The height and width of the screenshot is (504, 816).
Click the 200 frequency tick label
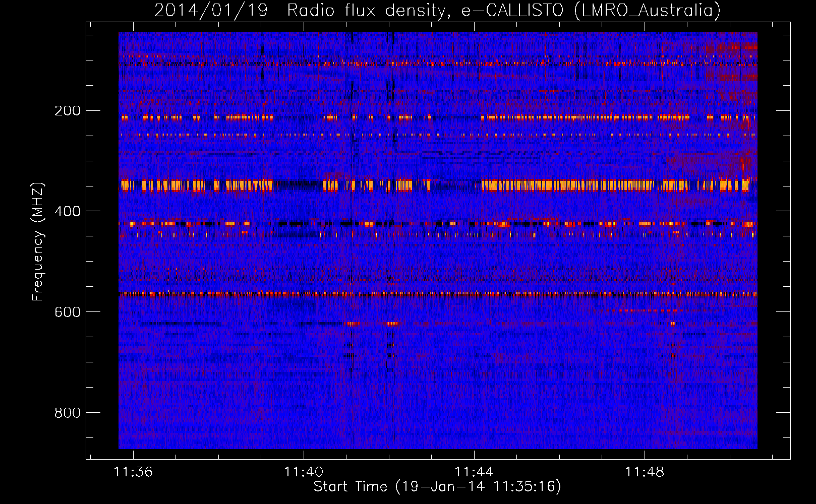(68, 111)
